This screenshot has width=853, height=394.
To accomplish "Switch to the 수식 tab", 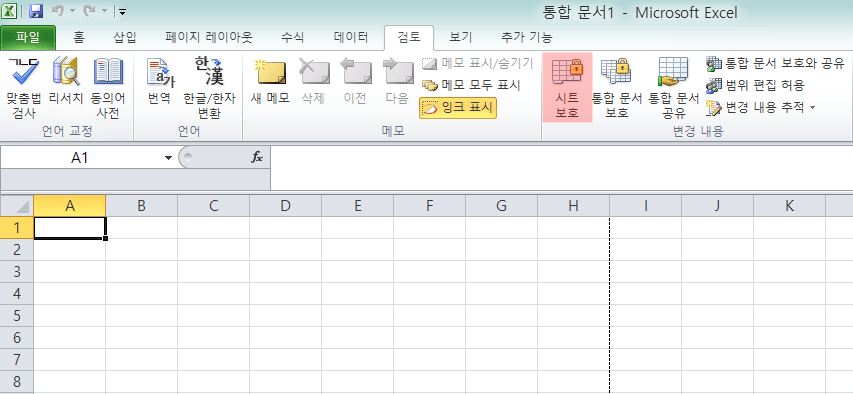I will [x=292, y=38].
